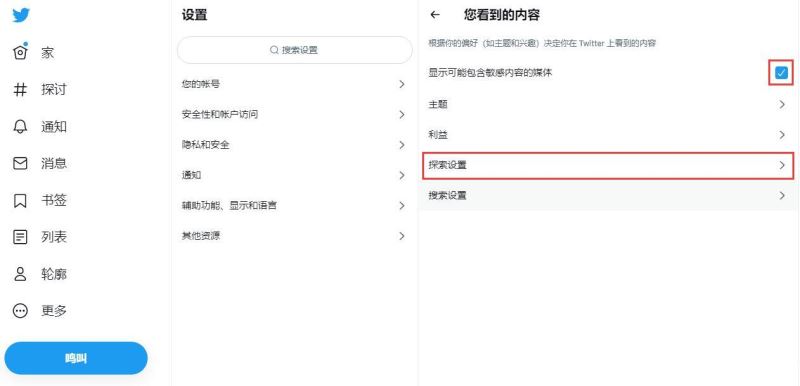This screenshot has height=386, width=800.
Task: Focus the 搜索设置 search input field
Action: click(x=294, y=50)
